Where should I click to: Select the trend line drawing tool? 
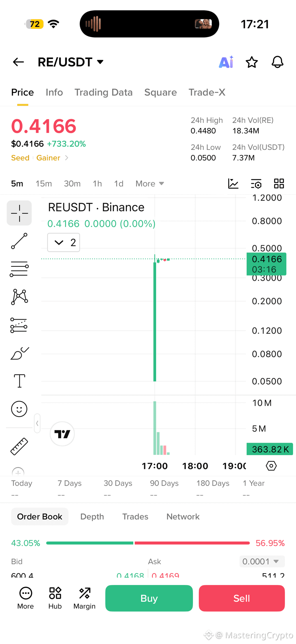(19, 241)
